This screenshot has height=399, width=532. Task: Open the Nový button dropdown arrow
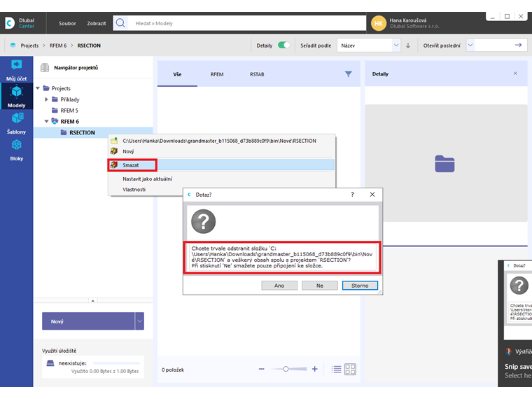(x=139, y=321)
